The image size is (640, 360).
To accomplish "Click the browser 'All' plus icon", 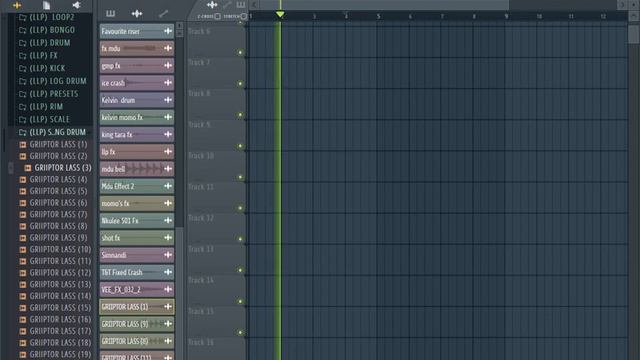I will [x=17, y=5].
